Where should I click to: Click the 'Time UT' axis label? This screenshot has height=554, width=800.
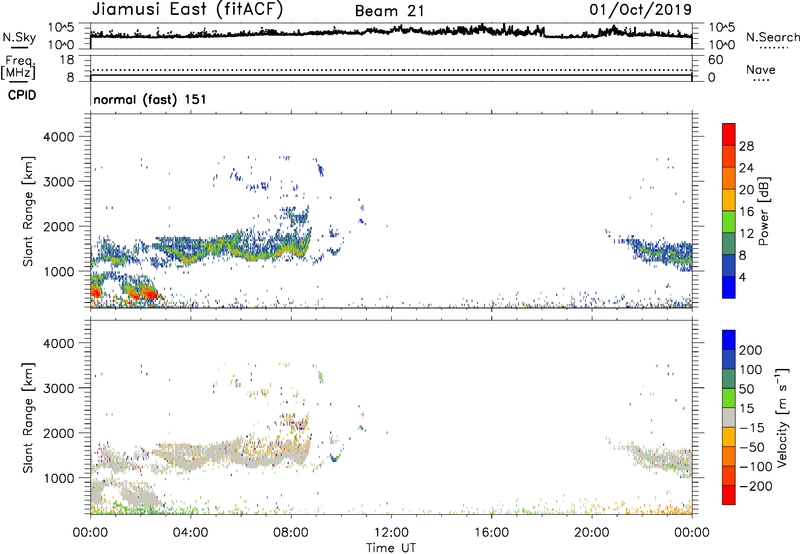point(391,548)
